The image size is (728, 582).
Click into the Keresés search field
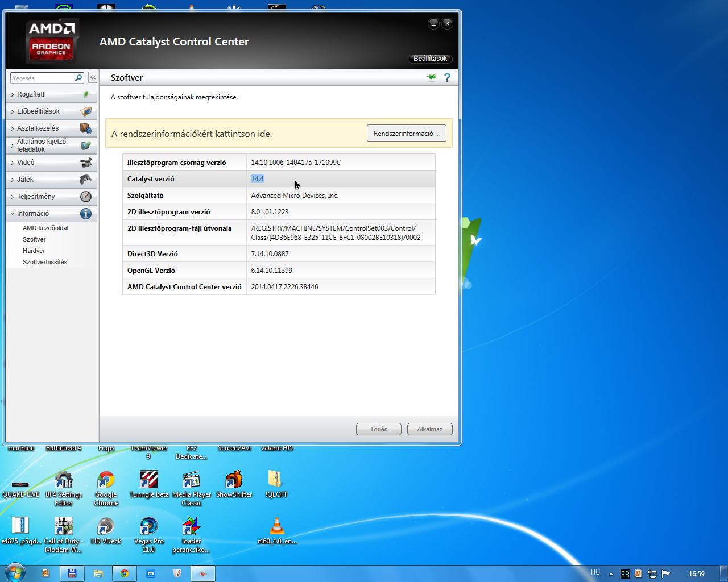42,78
